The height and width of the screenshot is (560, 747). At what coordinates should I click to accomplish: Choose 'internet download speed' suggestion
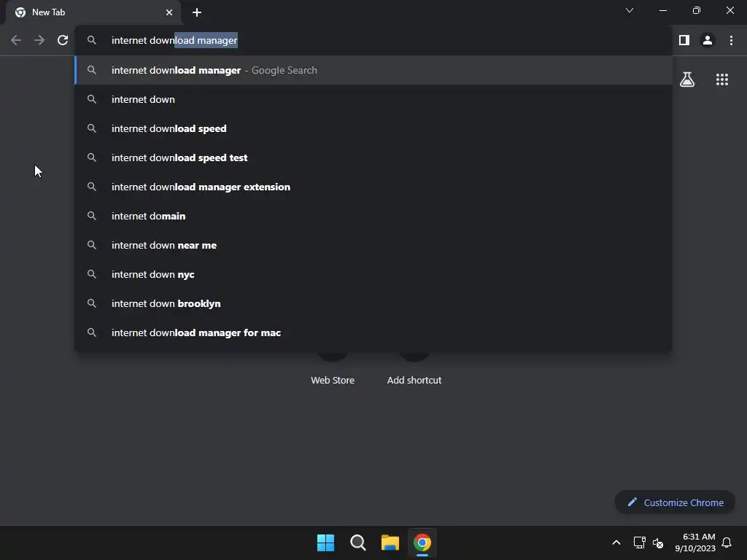(x=373, y=128)
